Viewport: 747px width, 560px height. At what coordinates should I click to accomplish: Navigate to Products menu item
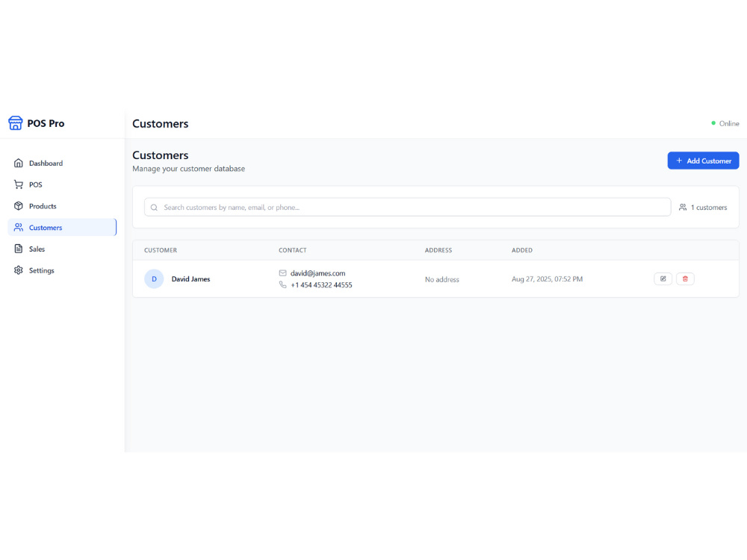(x=62, y=206)
